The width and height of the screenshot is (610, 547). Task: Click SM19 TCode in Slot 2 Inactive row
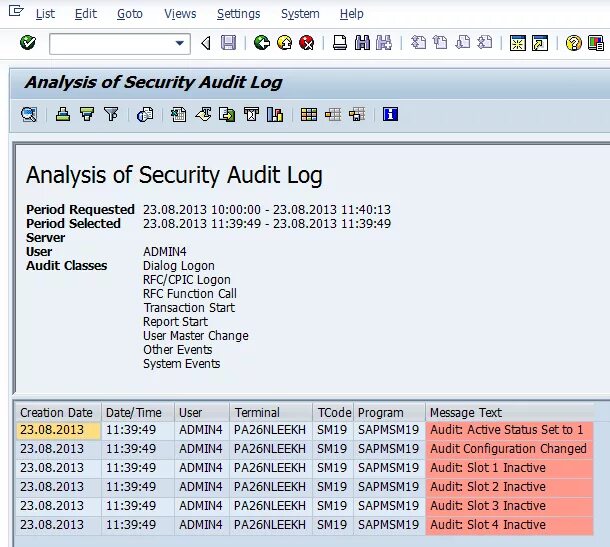coord(332,487)
